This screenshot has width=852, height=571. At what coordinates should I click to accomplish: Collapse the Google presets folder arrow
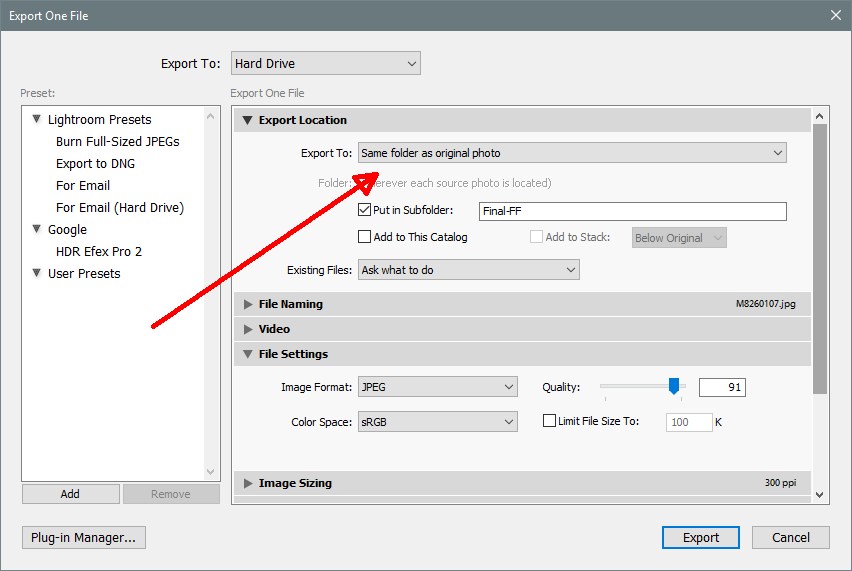[x=37, y=230]
